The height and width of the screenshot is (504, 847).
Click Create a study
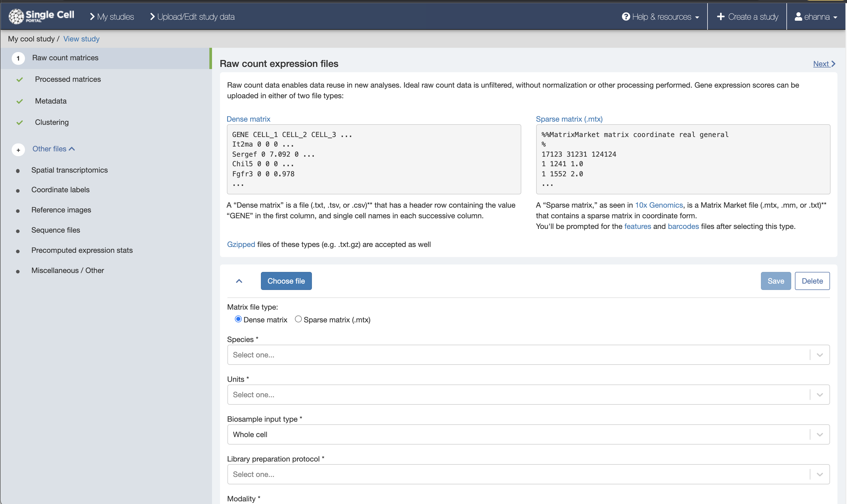tap(747, 17)
